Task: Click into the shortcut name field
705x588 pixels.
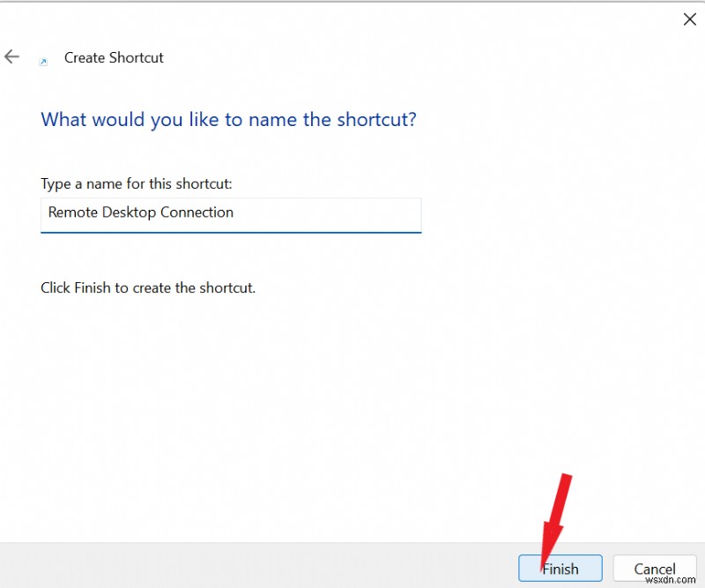Action: pos(231,215)
